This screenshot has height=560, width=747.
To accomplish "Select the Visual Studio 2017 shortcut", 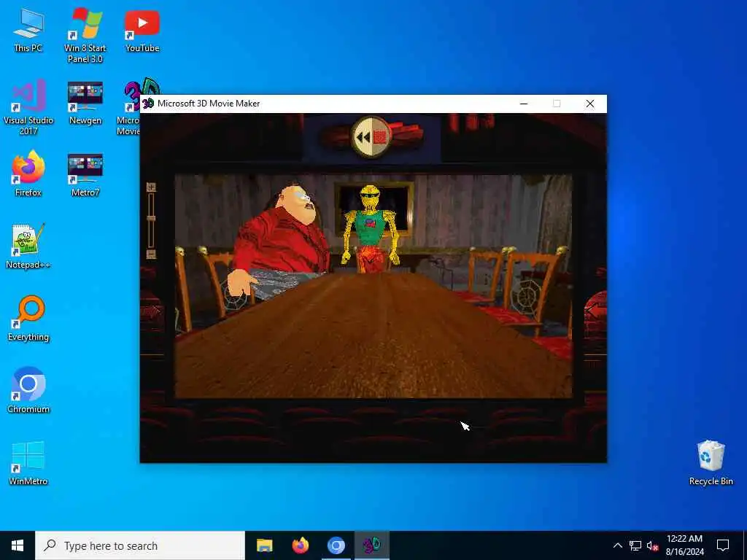I will 28,108.
